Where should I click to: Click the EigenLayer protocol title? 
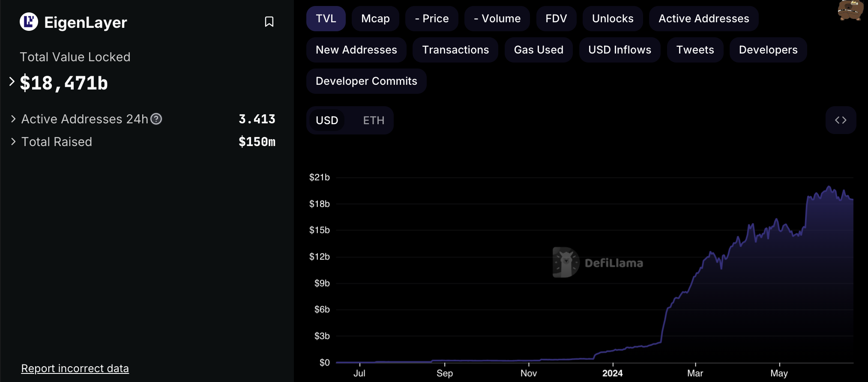(x=86, y=22)
